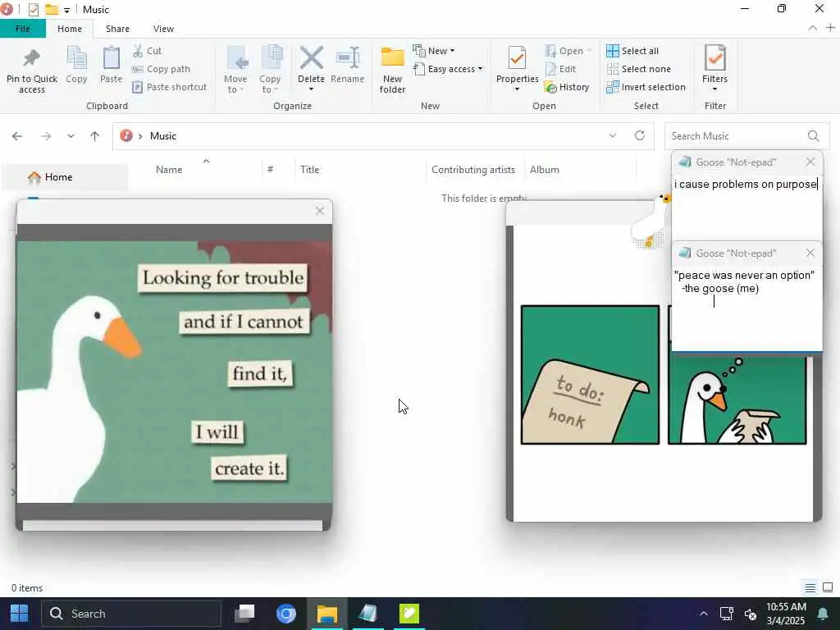Open the Copy to command
Viewport: 840px width, 630px height.
tap(270, 70)
